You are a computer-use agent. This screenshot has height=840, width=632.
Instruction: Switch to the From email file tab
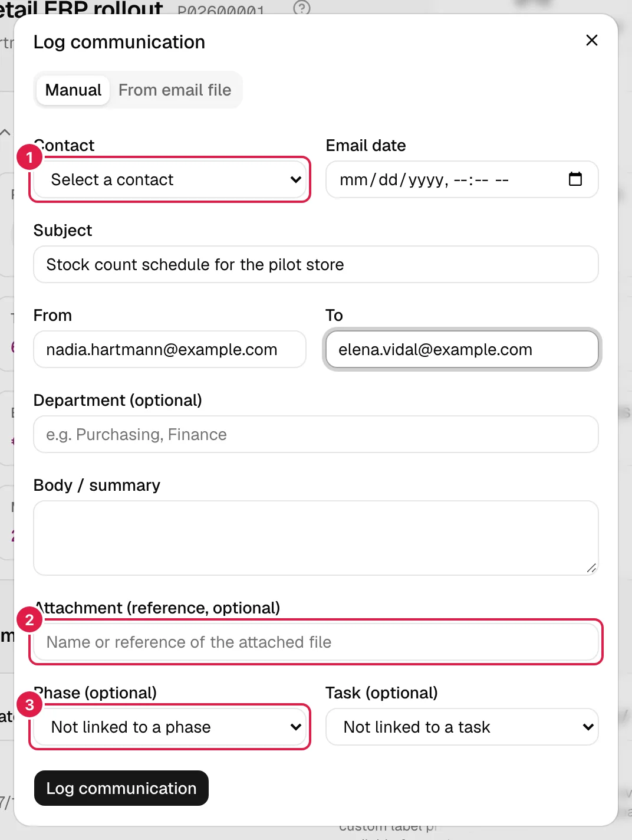[x=175, y=90]
